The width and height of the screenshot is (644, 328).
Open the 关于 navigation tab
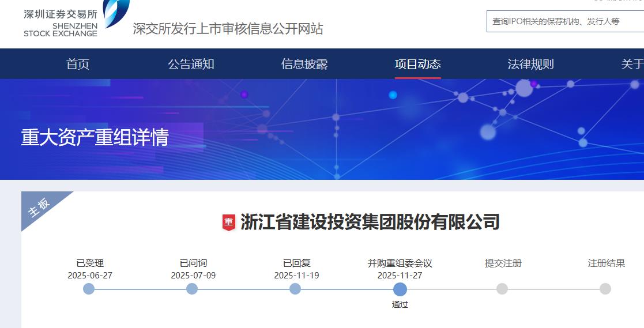[632, 64]
